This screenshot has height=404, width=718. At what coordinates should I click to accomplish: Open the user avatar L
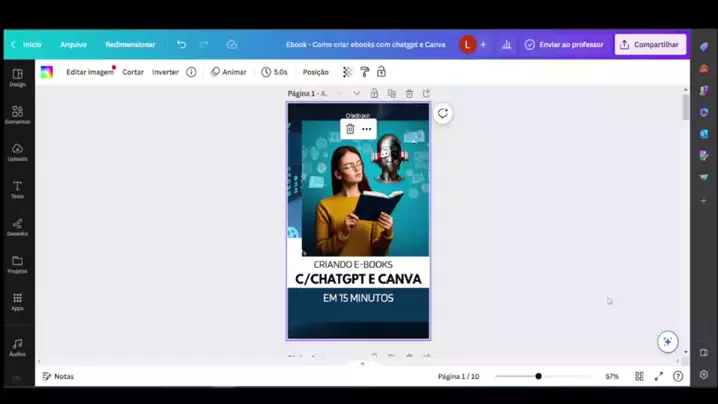(x=468, y=44)
